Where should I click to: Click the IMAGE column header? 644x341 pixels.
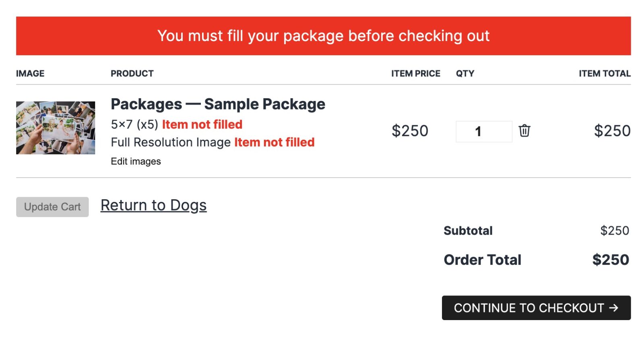click(x=30, y=74)
